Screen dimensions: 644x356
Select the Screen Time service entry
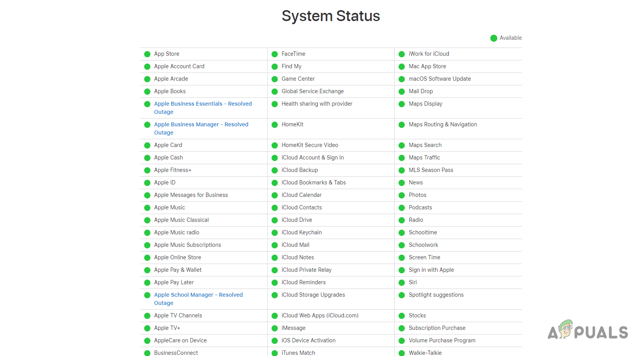[x=424, y=257]
